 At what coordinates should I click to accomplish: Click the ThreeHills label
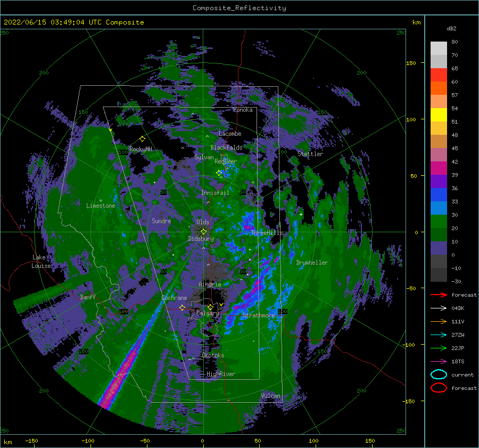click(x=267, y=233)
